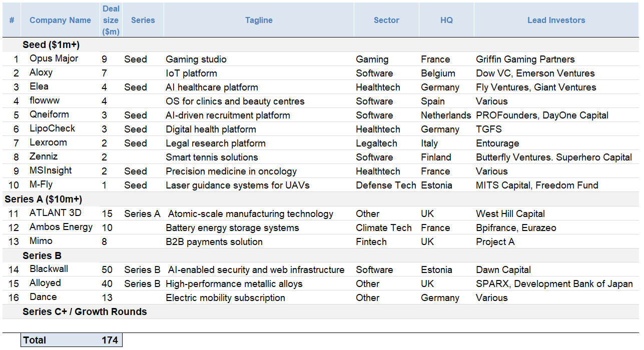Select the Tagline column header
The image size is (644, 350).
pyautogui.click(x=259, y=20)
